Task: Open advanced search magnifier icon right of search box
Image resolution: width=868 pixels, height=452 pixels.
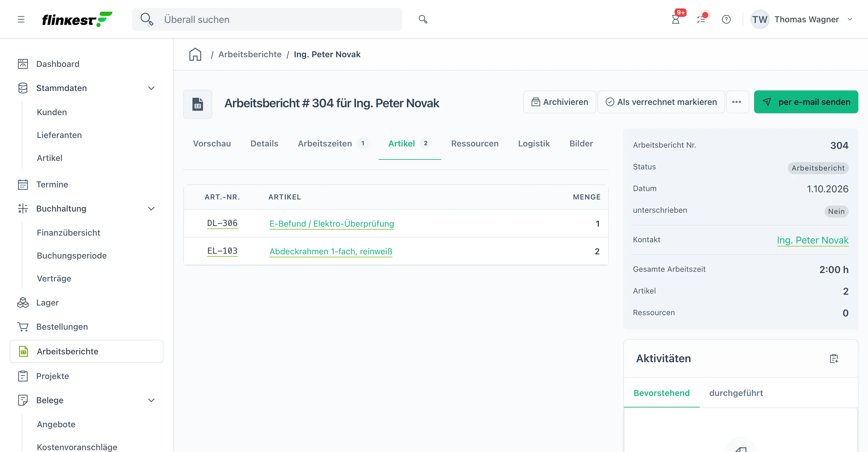Action: pos(423,19)
